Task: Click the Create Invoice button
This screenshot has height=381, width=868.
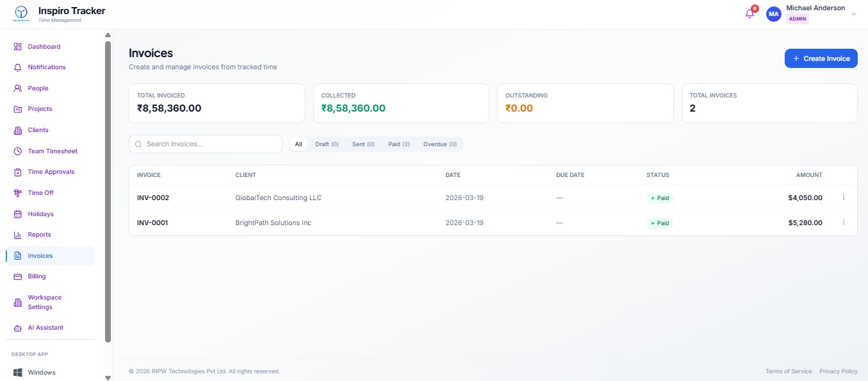Action: pos(821,58)
